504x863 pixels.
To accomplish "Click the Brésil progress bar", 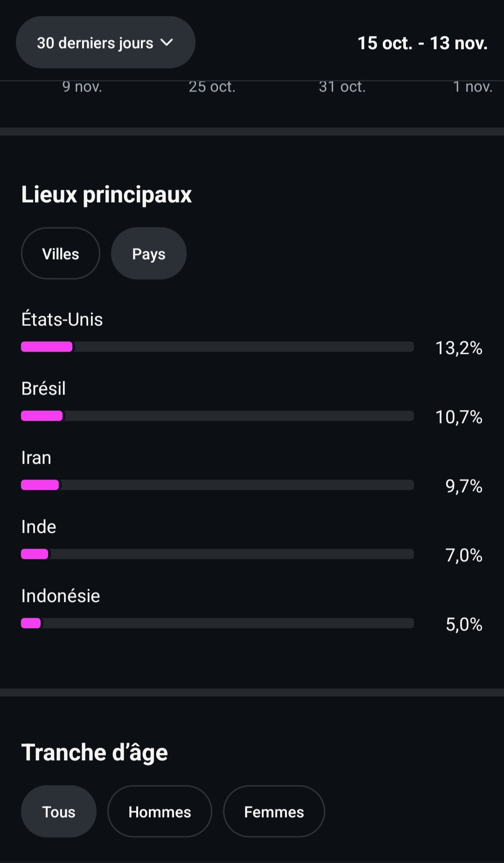I will coord(217,416).
